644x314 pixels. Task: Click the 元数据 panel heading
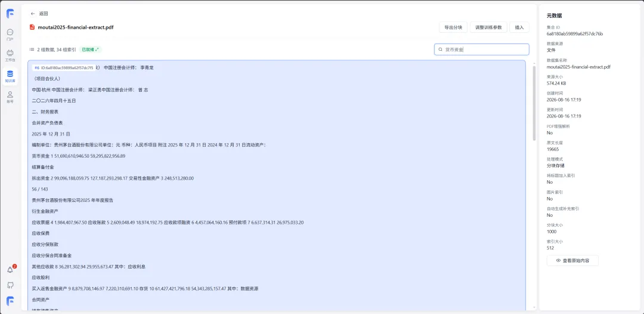click(x=554, y=16)
